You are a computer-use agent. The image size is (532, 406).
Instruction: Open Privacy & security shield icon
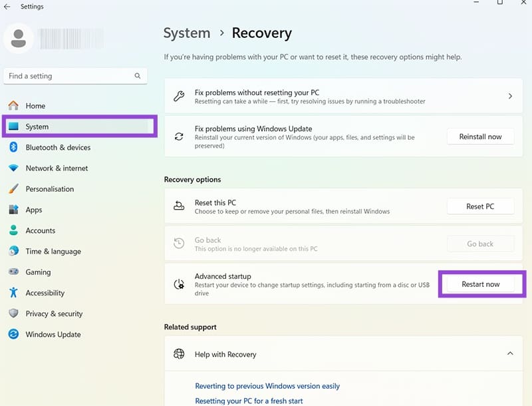click(13, 313)
